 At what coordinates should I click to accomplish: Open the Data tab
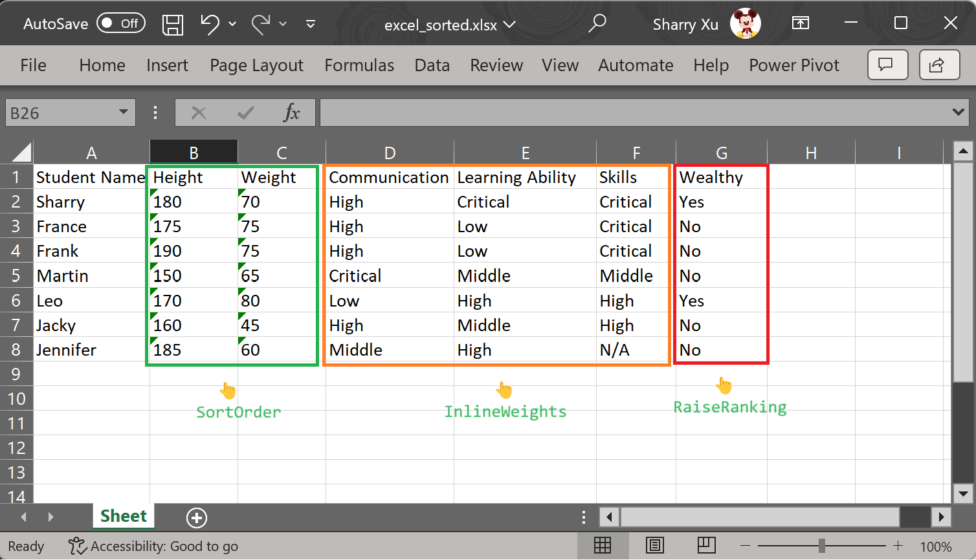[432, 65]
